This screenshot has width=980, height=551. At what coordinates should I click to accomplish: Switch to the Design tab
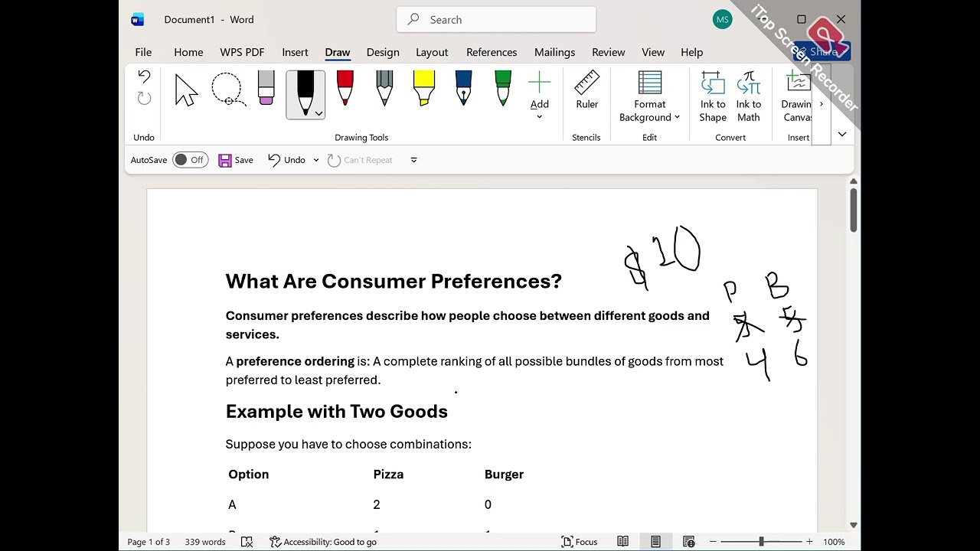click(x=383, y=52)
